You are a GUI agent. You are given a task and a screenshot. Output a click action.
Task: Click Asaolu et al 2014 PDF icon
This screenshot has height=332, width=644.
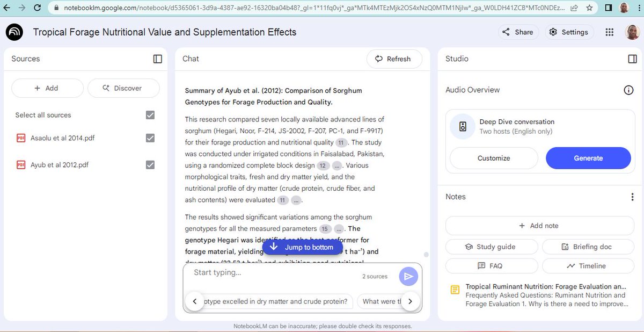(x=21, y=138)
